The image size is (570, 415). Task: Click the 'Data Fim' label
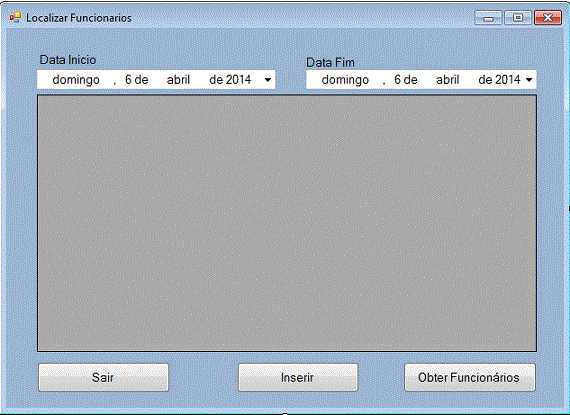click(330, 63)
